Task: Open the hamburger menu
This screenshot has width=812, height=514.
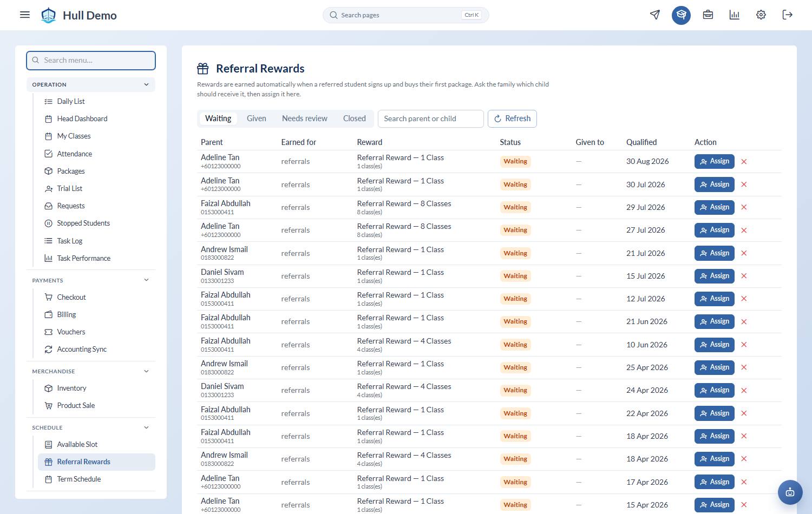Action: [x=25, y=15]
